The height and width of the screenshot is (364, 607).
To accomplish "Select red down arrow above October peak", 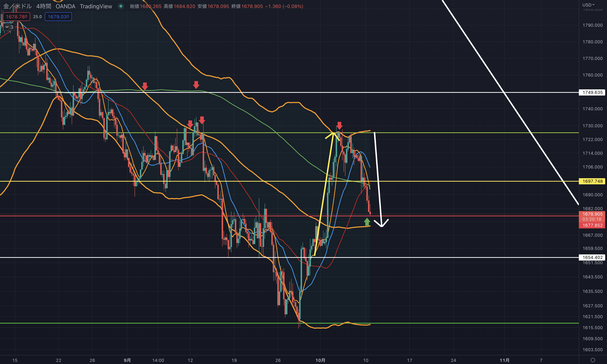I will [x=339, y=126].
